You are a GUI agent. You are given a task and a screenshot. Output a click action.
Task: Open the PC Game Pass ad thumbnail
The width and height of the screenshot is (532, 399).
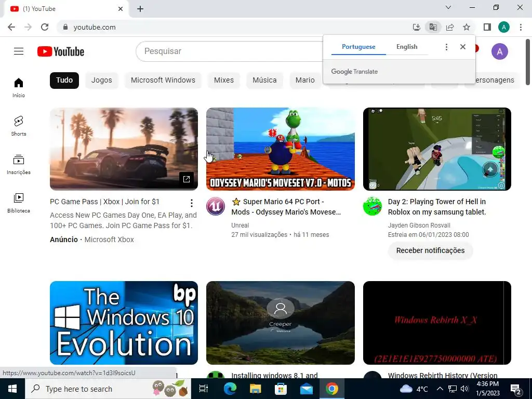tap(124, 149)
